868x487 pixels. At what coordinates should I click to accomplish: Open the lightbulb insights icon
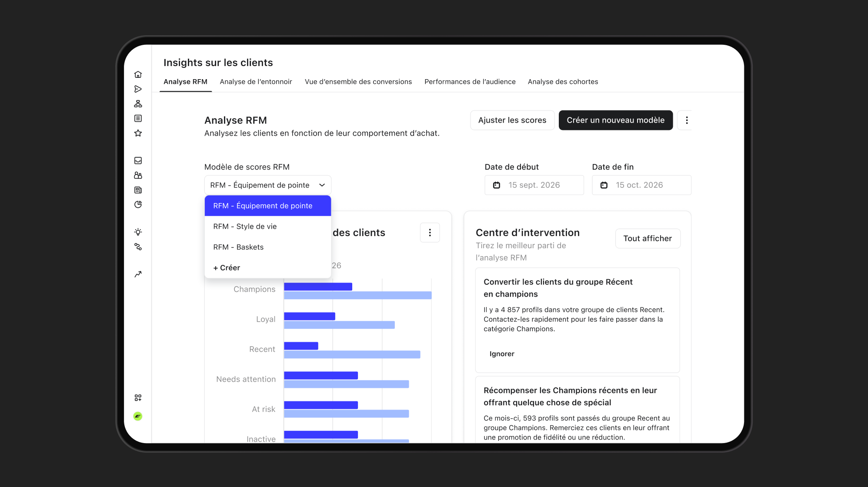(x=138, y=232)
